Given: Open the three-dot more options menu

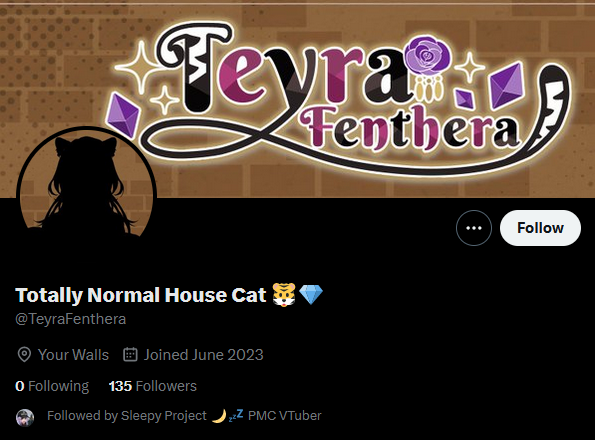Looking at the screenshot, I should point(474,228).
